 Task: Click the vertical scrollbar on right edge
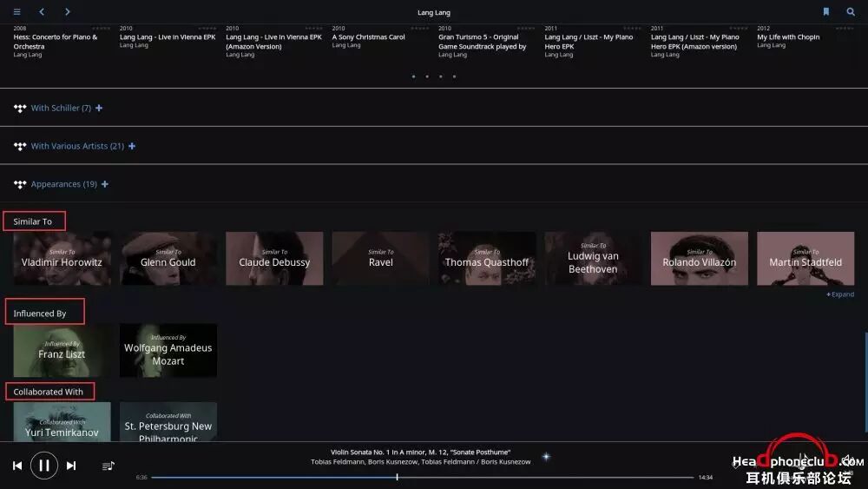865,382
